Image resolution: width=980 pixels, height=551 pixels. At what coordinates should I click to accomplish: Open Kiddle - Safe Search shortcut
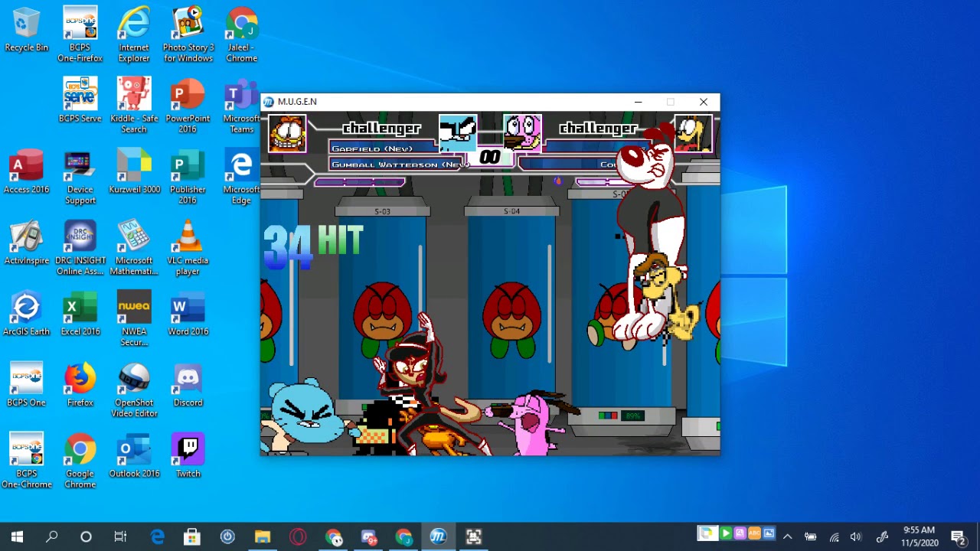134,106
